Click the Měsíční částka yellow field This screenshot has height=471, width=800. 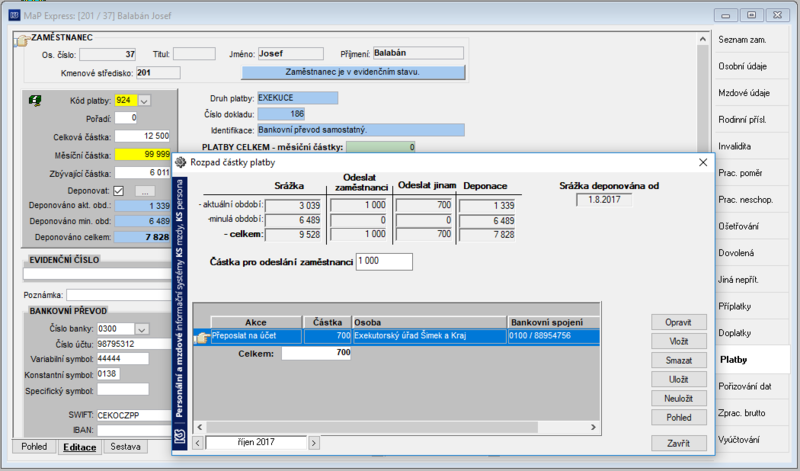click(x=142, y=154)
